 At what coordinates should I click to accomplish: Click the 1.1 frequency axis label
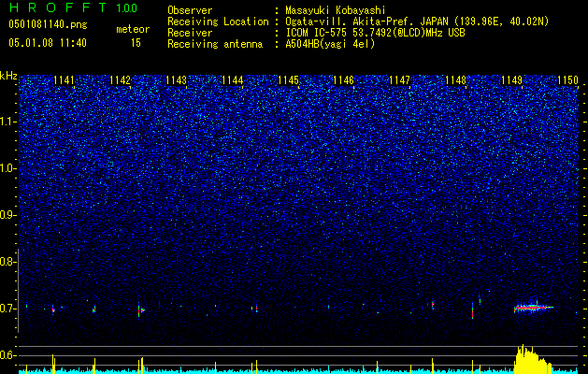[8, 122]
